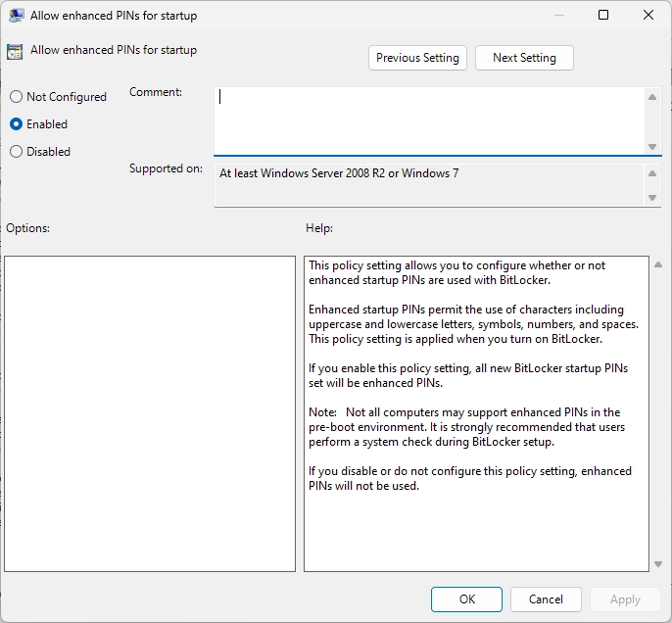Click the Apply button
Image resolution: width=672 pixels, height=623 pixels.
[x=625, y=599]
